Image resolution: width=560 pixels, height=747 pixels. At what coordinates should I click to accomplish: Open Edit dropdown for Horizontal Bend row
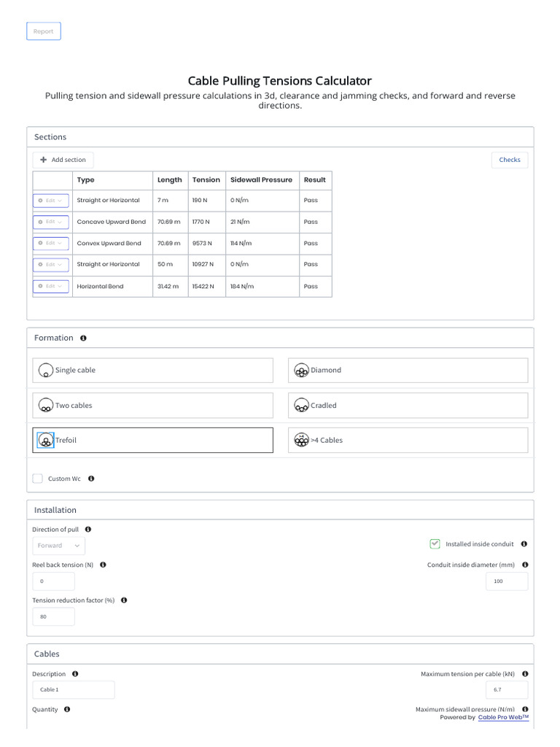(x=51, y=287)
